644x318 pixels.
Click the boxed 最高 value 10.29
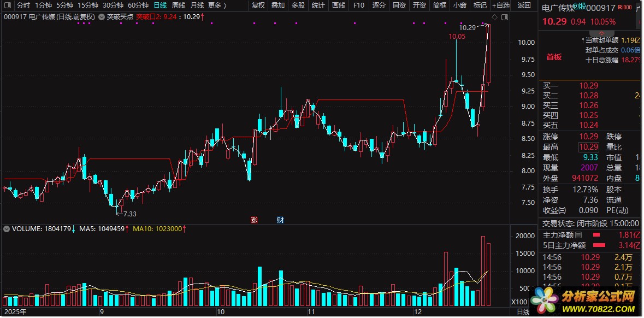click(x=588, y=147)
